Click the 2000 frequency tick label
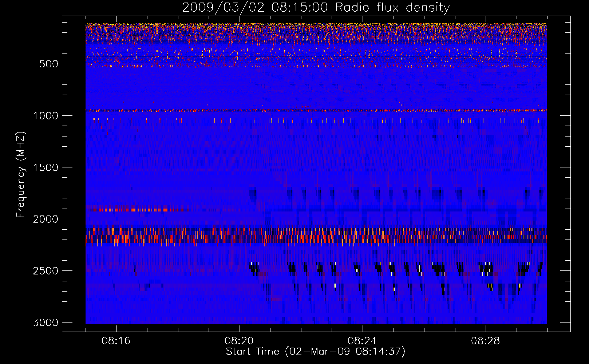 tap(46, 219)
